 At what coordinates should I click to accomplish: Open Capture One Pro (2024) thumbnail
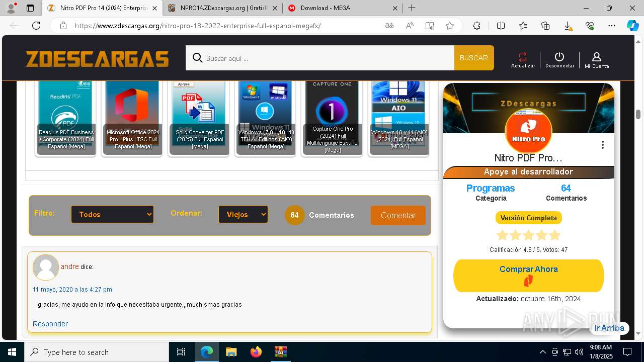pos(333,119)
